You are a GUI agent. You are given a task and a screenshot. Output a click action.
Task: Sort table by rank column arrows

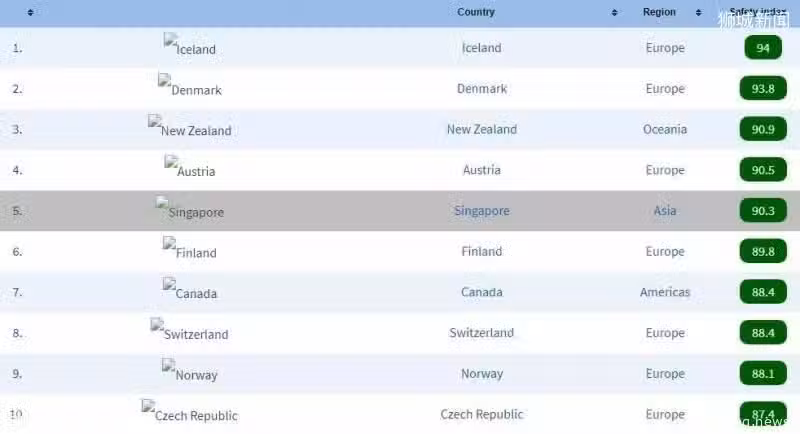pyautogui.click(x=30, y=12)
